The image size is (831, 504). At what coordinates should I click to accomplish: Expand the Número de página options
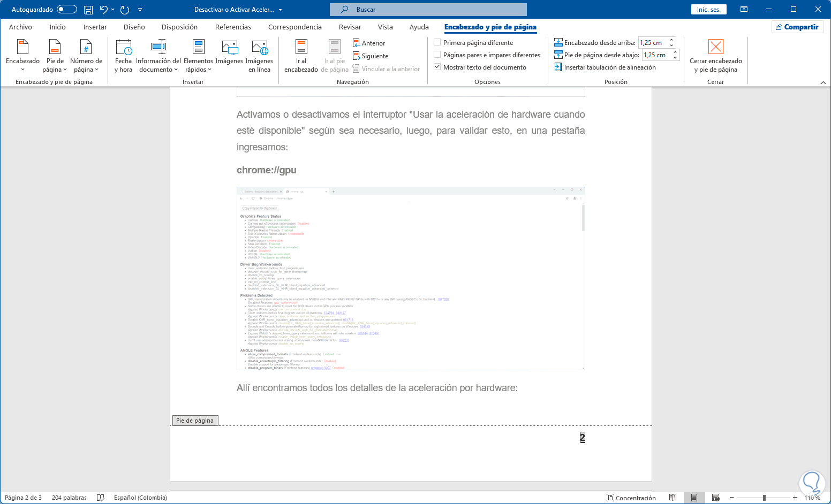[x=86, y=55]
